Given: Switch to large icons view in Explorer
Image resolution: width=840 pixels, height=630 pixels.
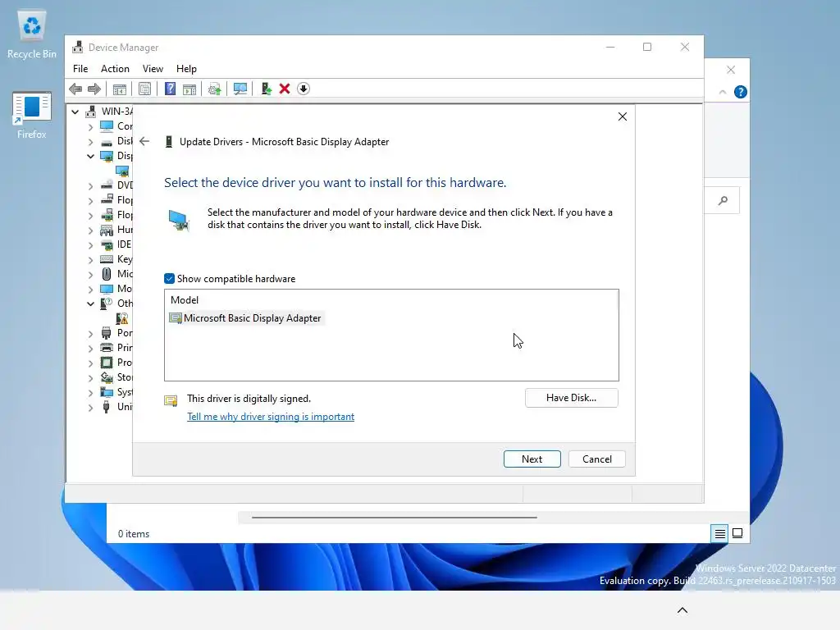Looking at the screenshot, I should pyautogui.click(x=737, y=533).
